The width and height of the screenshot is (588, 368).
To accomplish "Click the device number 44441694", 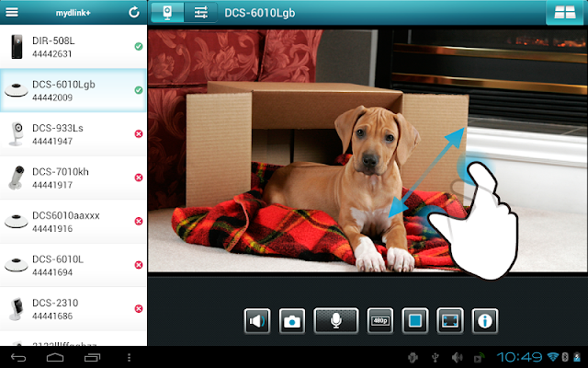I will pyautogui.click(x=52, y=272).
